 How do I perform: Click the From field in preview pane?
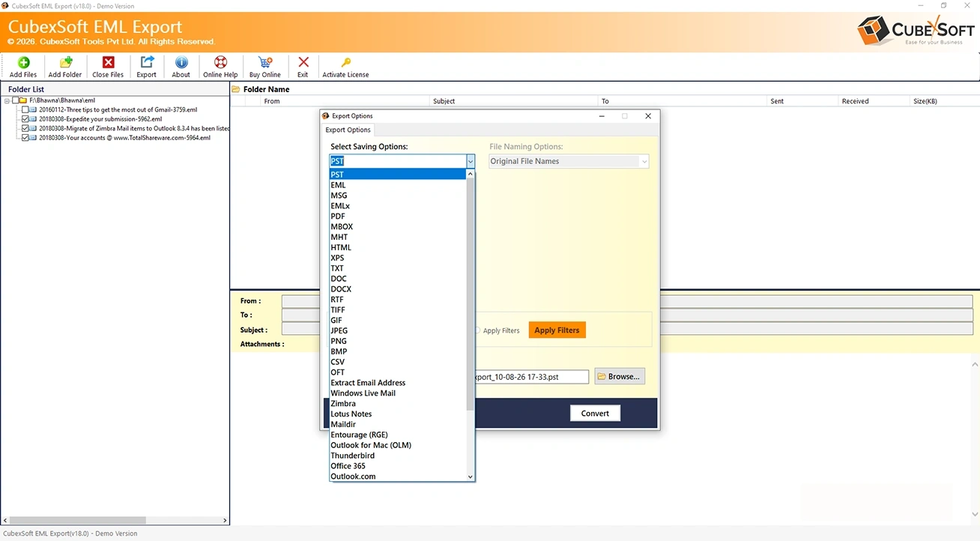[628, 301]
